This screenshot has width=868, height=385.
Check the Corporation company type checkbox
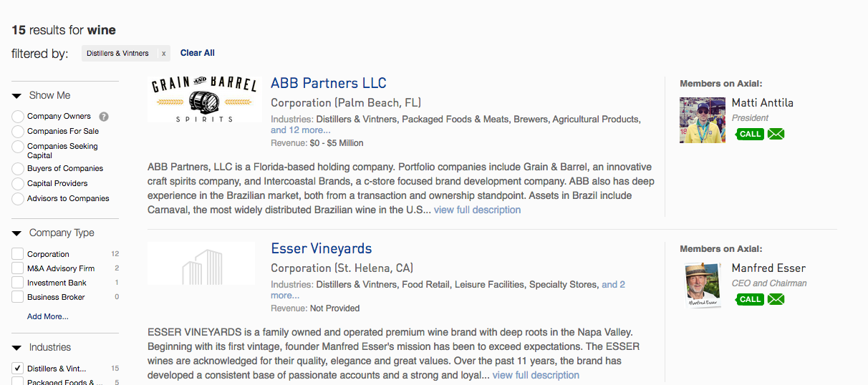tap(18, 254)
